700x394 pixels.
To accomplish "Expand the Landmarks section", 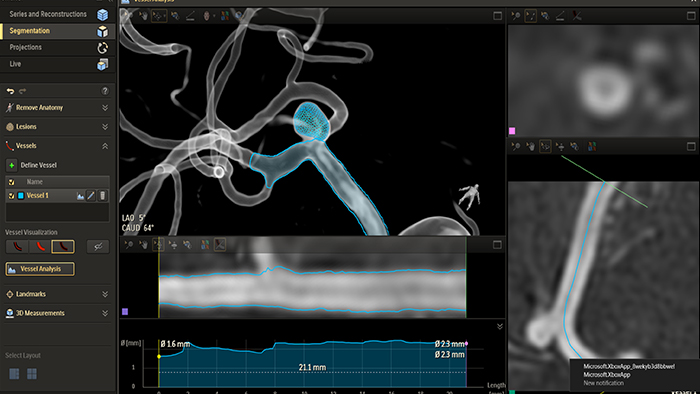I will 105,294.
